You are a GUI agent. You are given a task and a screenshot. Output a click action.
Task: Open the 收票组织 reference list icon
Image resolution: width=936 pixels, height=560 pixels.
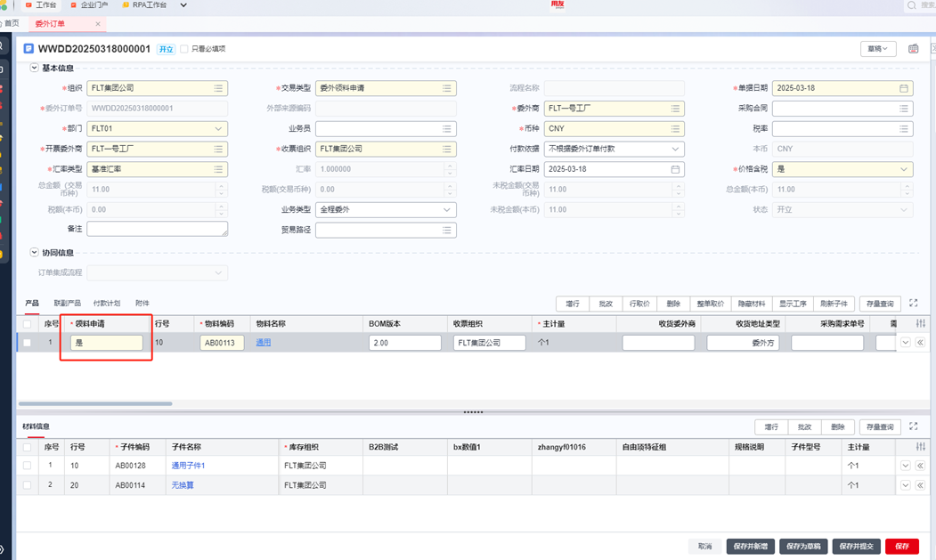446,150
